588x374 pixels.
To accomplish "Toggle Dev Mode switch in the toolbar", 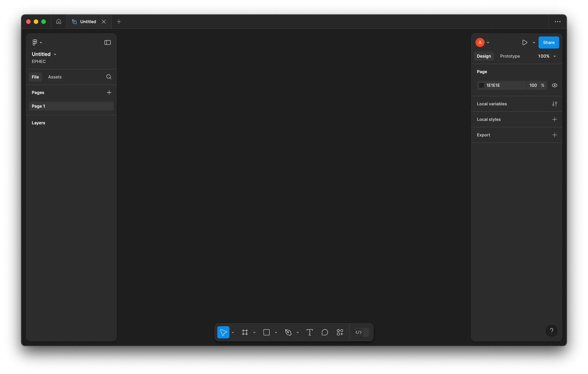I will click(x=361, y=332).
